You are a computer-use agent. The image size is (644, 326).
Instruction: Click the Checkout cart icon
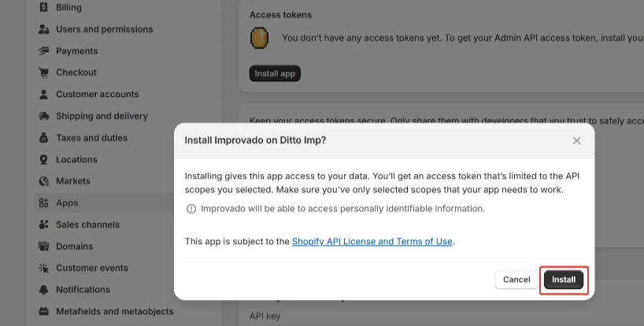point(43,72)
